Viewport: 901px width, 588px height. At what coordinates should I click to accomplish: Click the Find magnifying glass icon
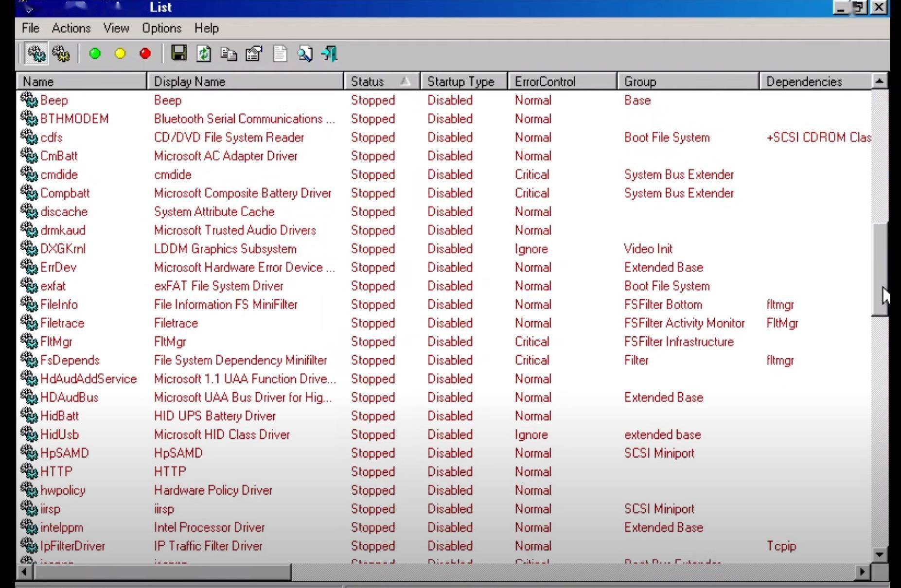pos(304,54)
